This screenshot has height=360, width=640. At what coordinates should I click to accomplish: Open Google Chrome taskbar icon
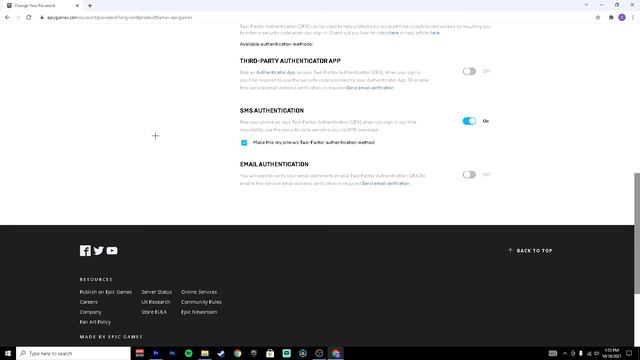click(x=238, y=353)
